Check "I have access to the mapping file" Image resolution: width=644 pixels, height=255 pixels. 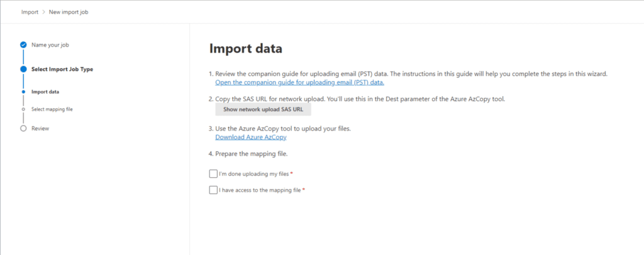tap(213, 190)
